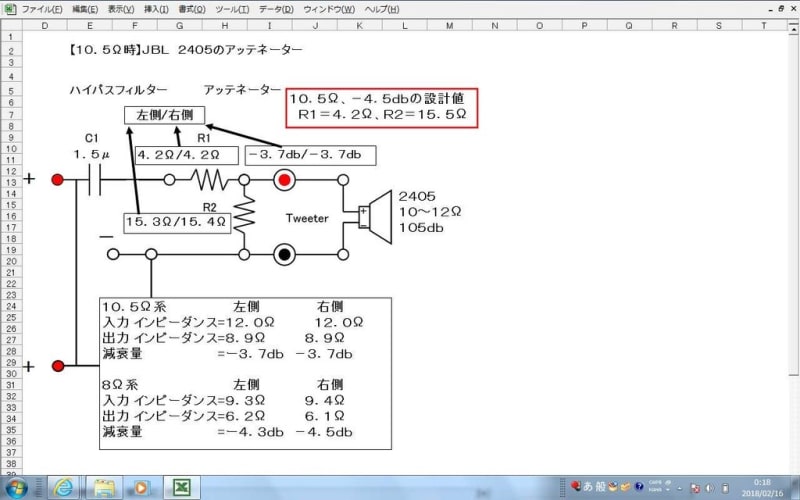Select column T header

click(764, 26)
